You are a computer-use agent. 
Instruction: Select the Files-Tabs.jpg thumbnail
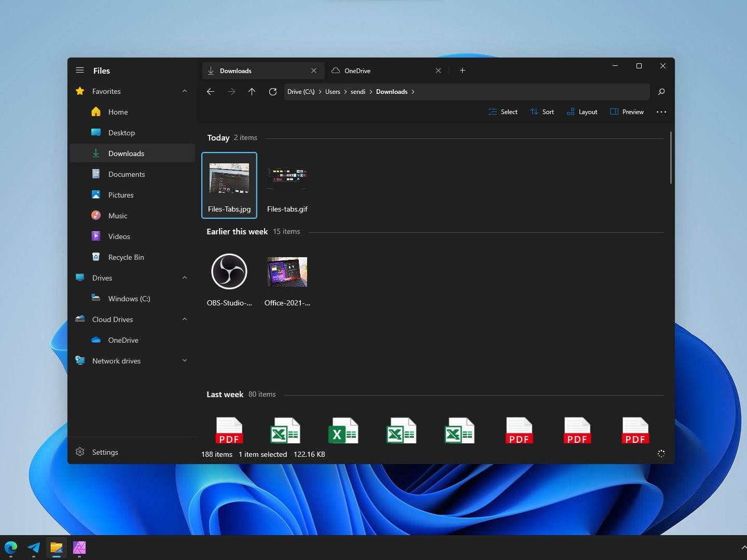[229, 185]
